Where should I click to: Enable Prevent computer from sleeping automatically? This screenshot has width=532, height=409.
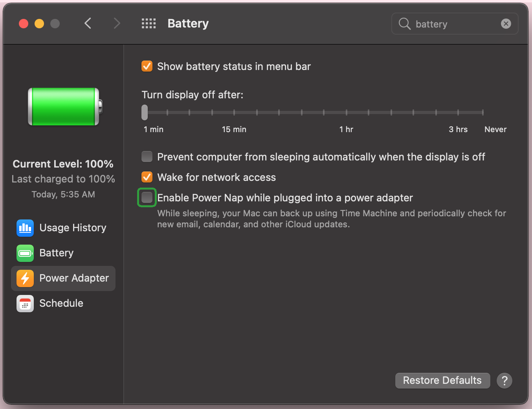147,157
